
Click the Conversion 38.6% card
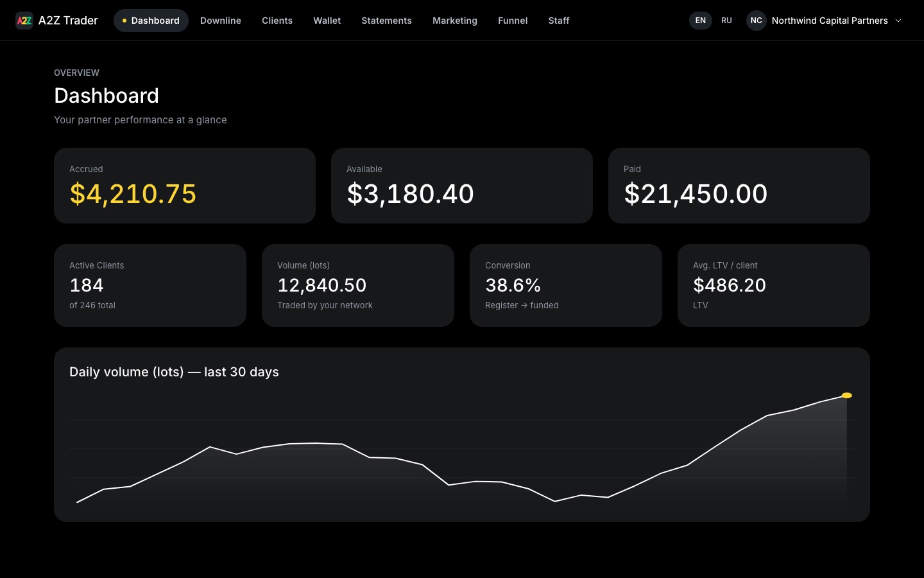tap(566, 285)
